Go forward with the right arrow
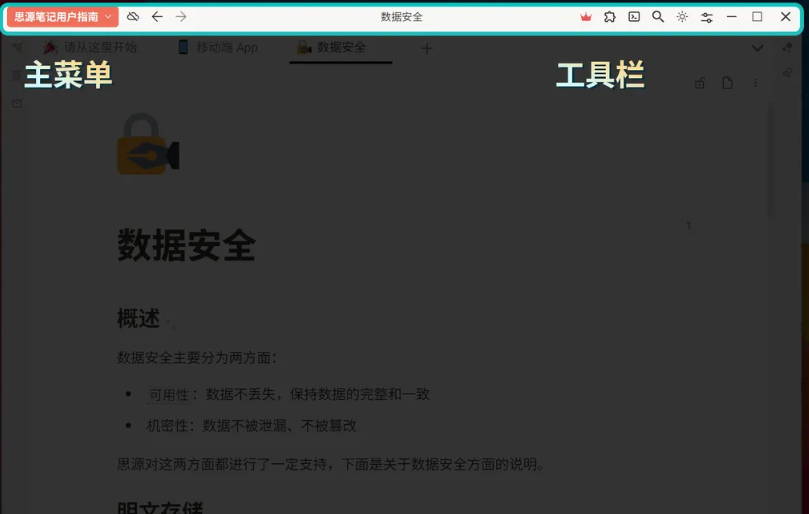Image resolution: width=809 pixels, height=514 pixels. 181,17
